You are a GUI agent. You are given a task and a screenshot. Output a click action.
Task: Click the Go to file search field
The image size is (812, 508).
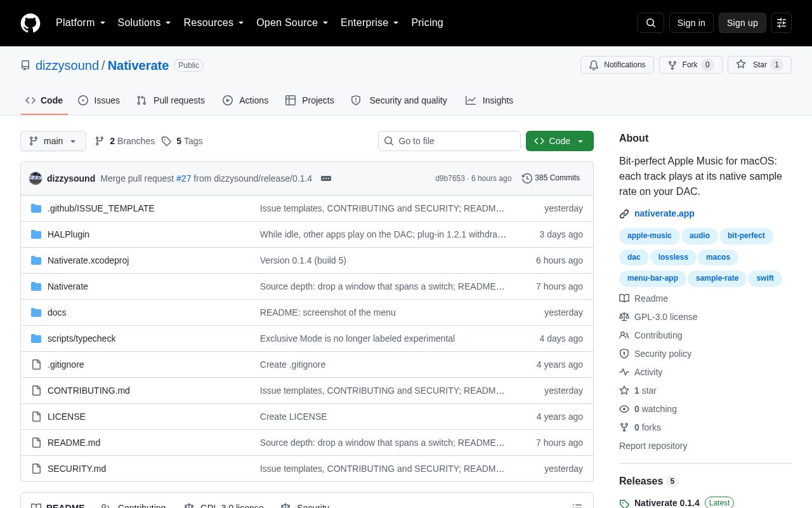coord(449,141)
